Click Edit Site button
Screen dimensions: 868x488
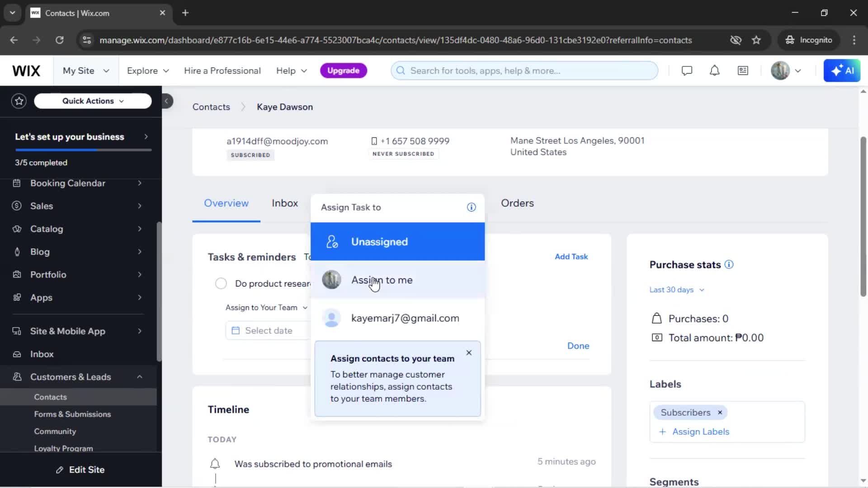[80, 470]
